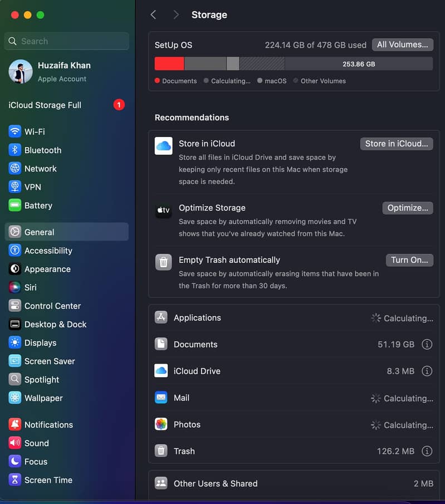
Task: Click the Empty Trash recommendation icon
Action: [163, 262]
